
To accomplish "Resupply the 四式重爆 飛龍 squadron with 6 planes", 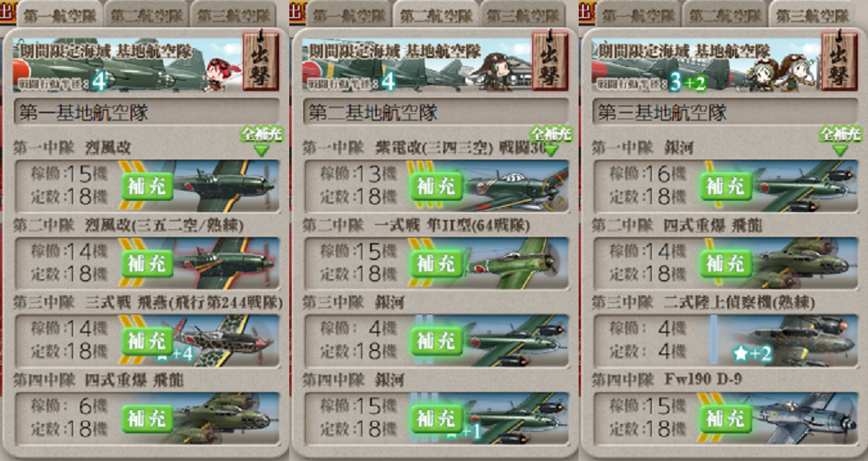I will [147, 418].
